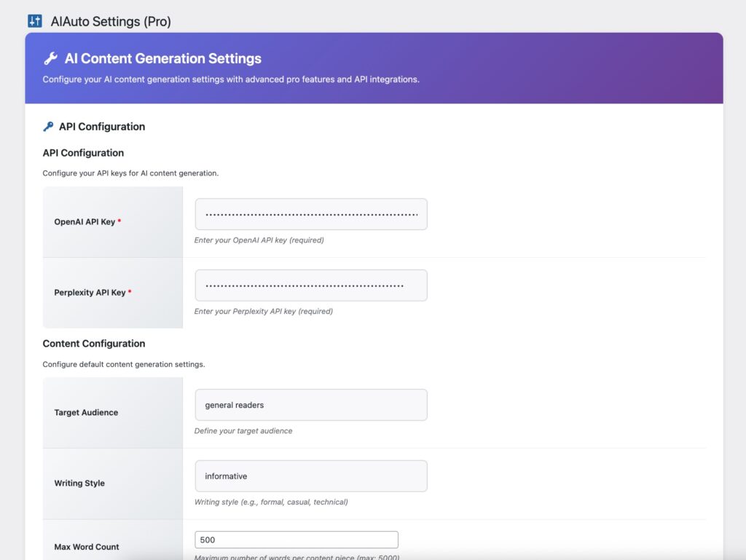Click the AI Content Generation Settings heading

(x=162, y=59)
